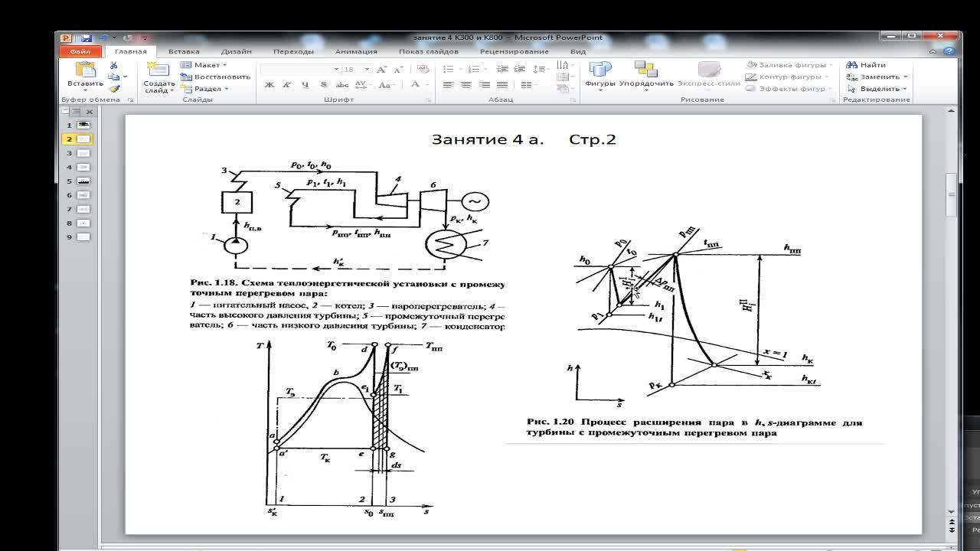Open the Replace (Заменить) dropdown
The height and width of the screenshot is (551, 980).
[877, 77]
